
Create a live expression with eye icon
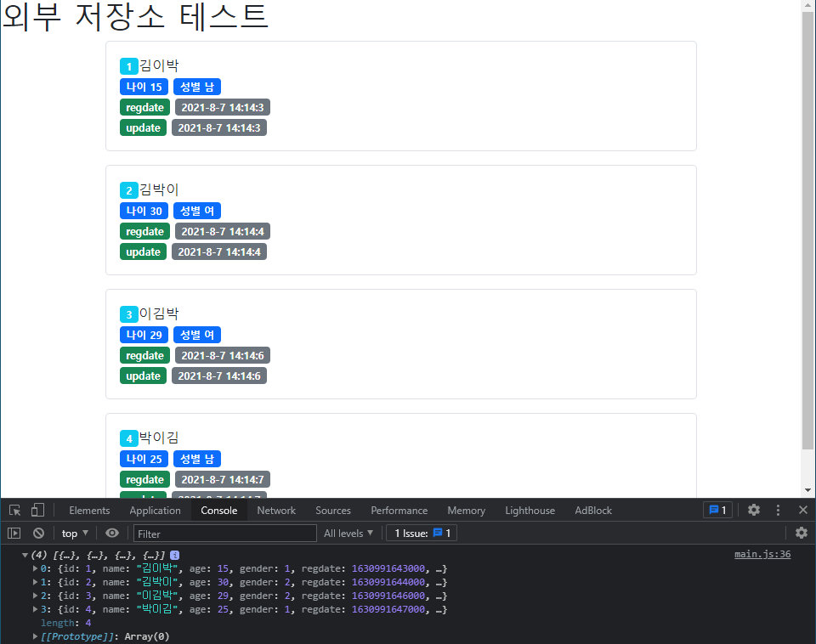coord(112,534)
